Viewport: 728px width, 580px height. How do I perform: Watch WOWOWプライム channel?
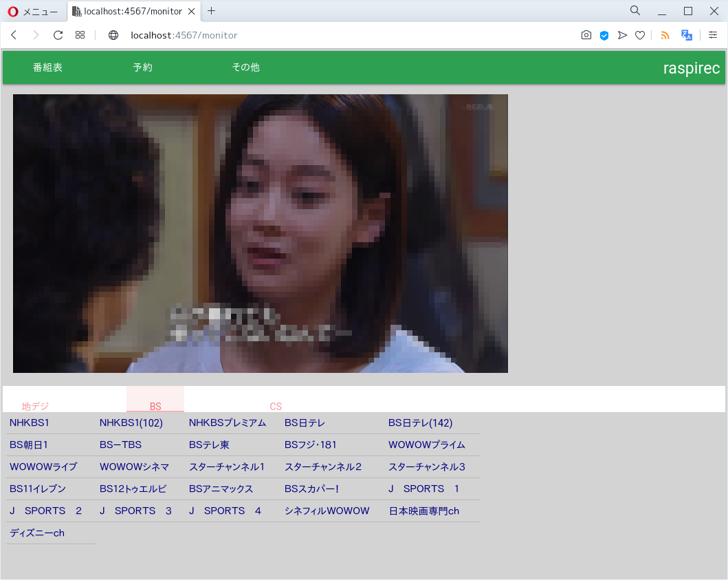pos(427,444)
